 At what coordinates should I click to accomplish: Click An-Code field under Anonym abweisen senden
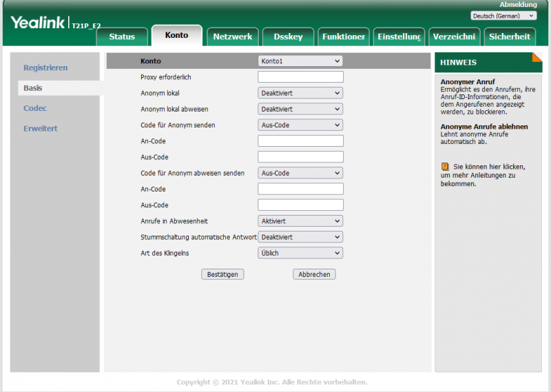point(300,189)
